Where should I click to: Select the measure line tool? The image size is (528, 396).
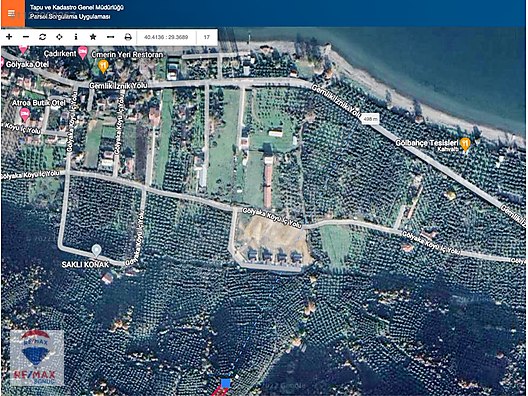coord(110,37)
